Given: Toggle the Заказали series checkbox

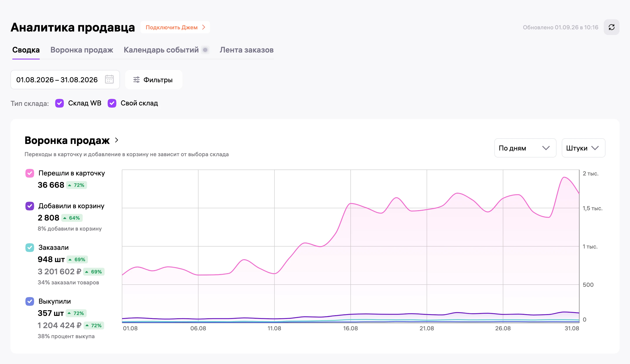Looking at the screenshot, I should point(30,248).
